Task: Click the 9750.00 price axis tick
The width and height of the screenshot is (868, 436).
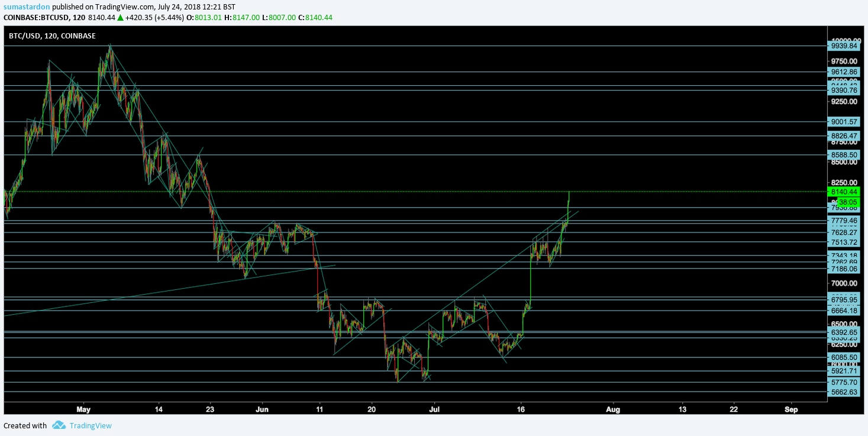Action: click(x=844, y=61)
